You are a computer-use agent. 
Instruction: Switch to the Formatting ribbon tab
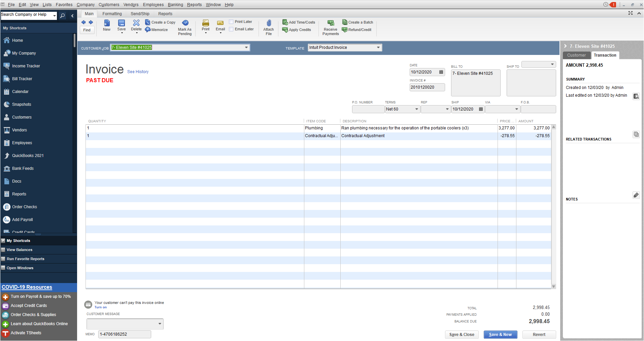tap(112, 14)
